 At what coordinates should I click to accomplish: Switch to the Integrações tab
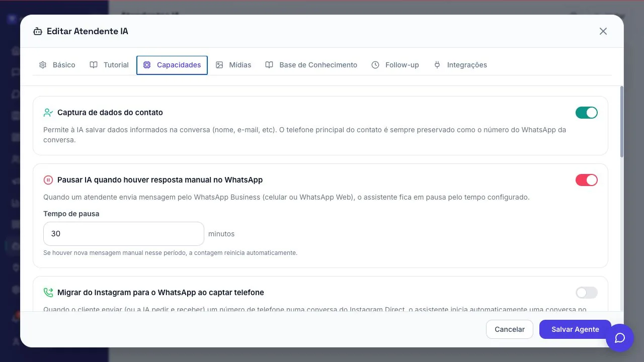(460, 65)
